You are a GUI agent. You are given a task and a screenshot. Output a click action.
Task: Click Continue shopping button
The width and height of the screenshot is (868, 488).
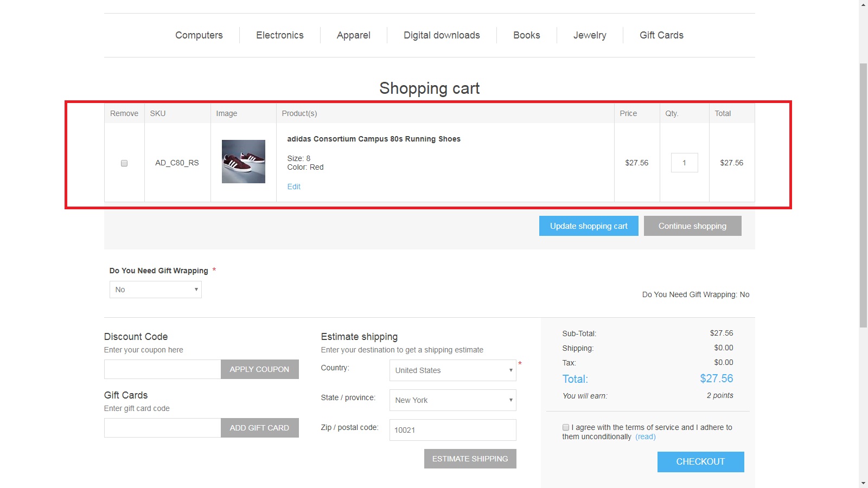coord(692,226)
